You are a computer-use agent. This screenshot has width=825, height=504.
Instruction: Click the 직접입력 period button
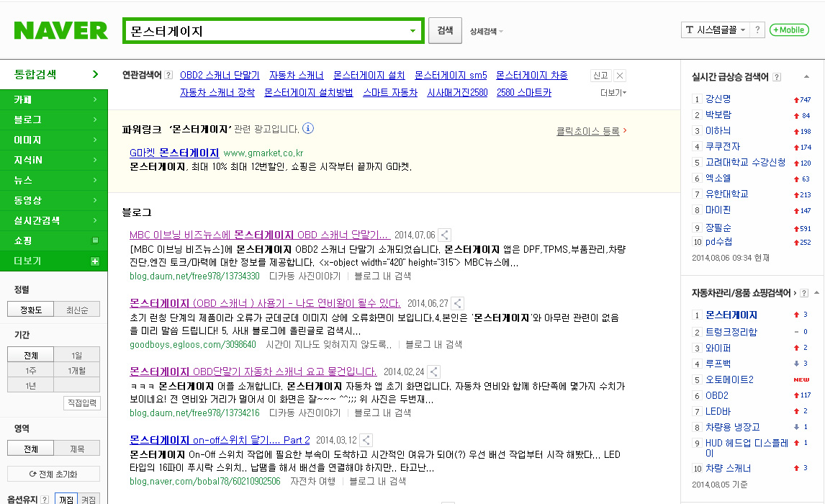coord(82,403)
